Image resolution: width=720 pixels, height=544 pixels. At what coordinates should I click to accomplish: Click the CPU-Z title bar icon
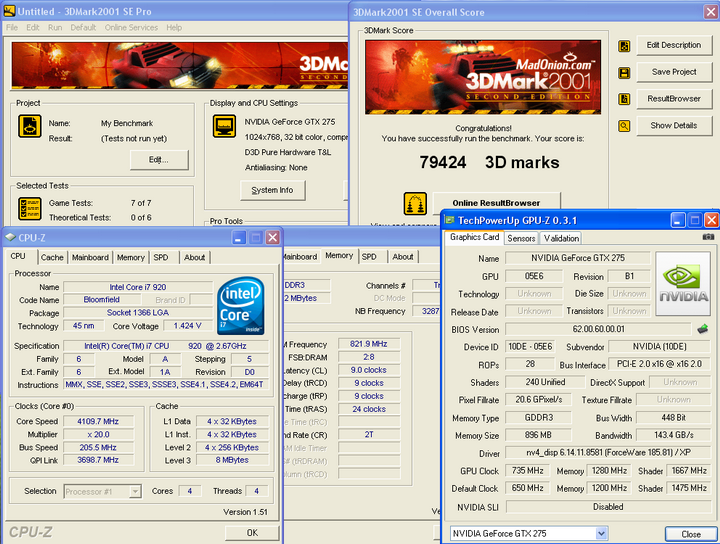(10, 237)
